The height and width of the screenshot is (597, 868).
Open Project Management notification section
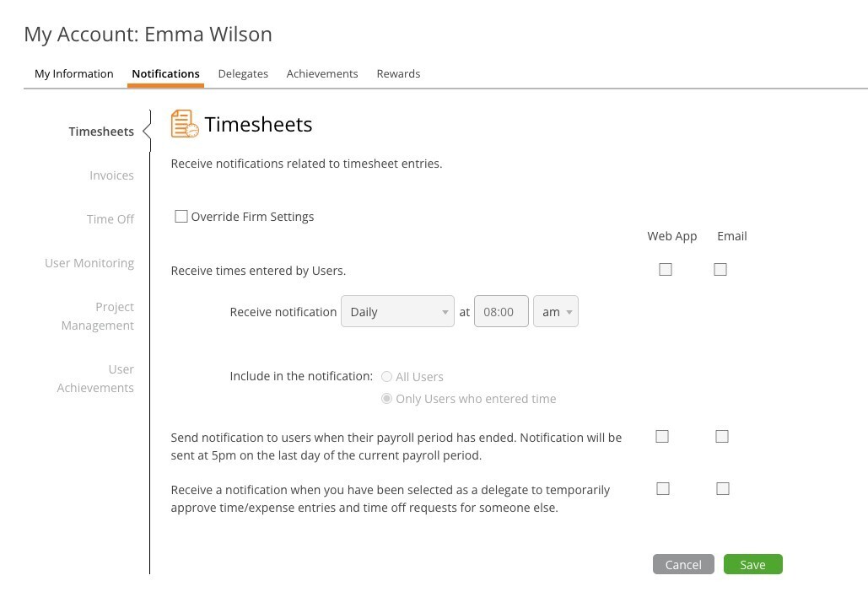[98, 316]
